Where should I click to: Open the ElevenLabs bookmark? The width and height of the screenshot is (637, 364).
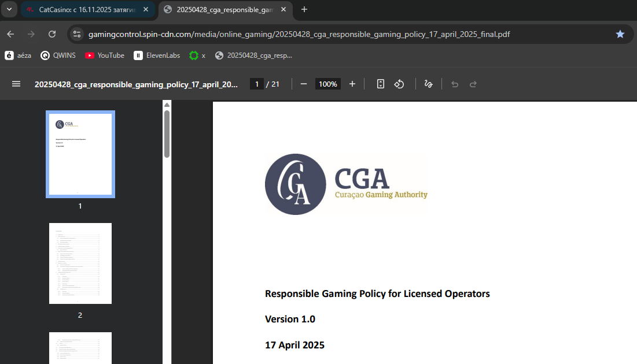click(157, 55)
